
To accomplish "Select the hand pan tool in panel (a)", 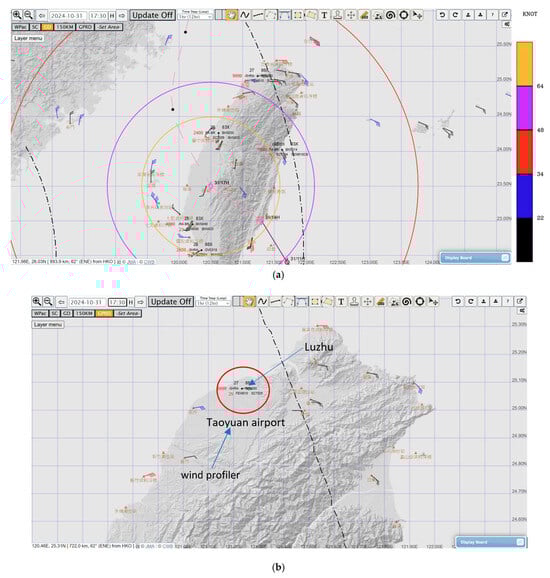I will pyautogui.click(x=232, y=15).
